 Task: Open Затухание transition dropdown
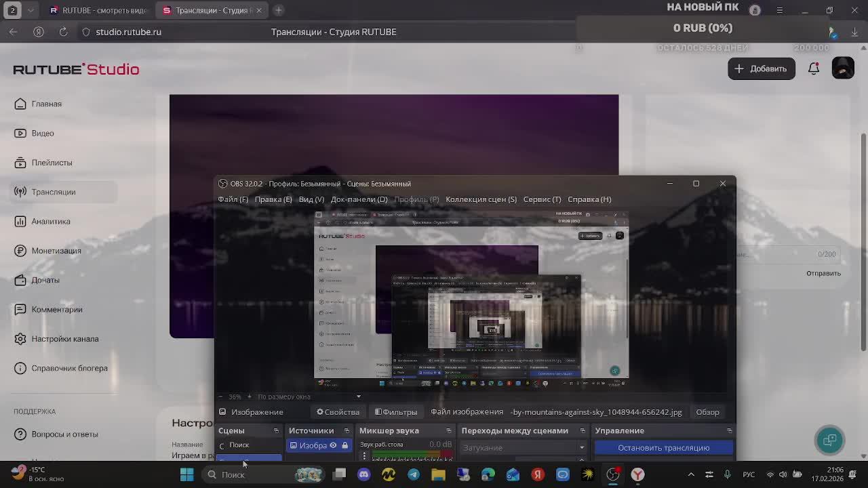point(524,448)
